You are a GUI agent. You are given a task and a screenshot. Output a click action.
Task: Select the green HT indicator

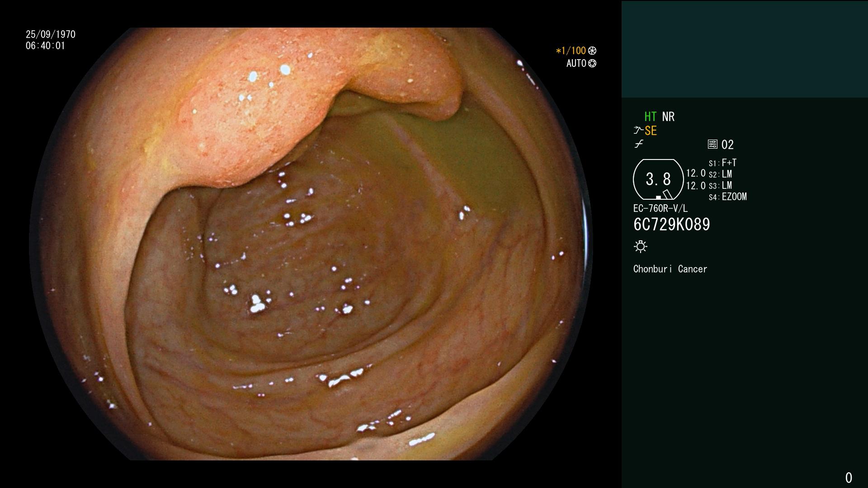[x=651, y=117]
